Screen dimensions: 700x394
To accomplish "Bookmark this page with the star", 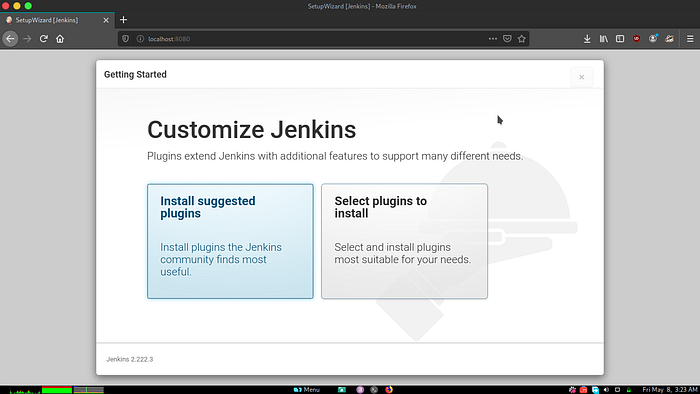I will pyautogui.click(x=521, y=39).
